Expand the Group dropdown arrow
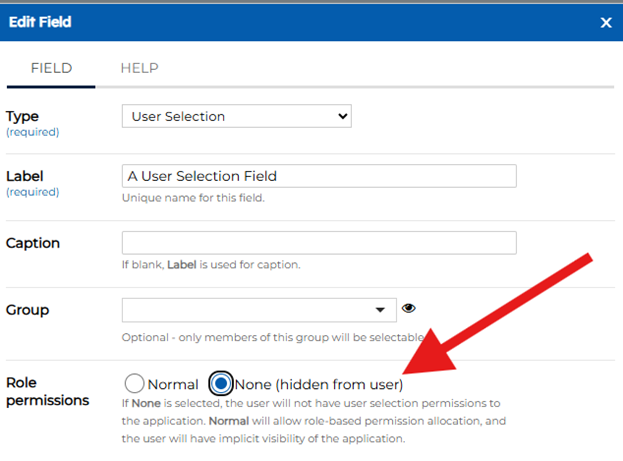The height and width of the screenshot is (461, 623). pos(380,310)
